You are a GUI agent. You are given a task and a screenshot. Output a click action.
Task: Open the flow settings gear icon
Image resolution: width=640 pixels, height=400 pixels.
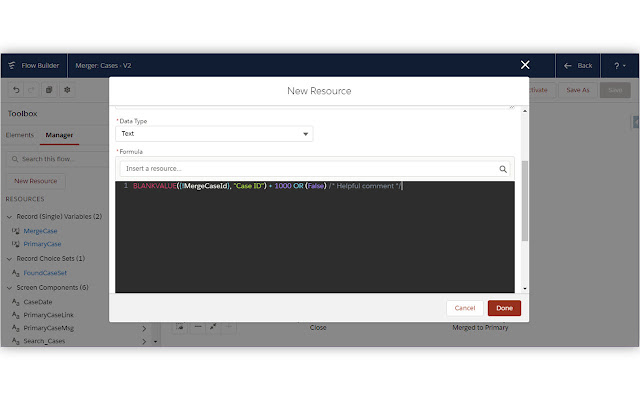tap(67, 90)
